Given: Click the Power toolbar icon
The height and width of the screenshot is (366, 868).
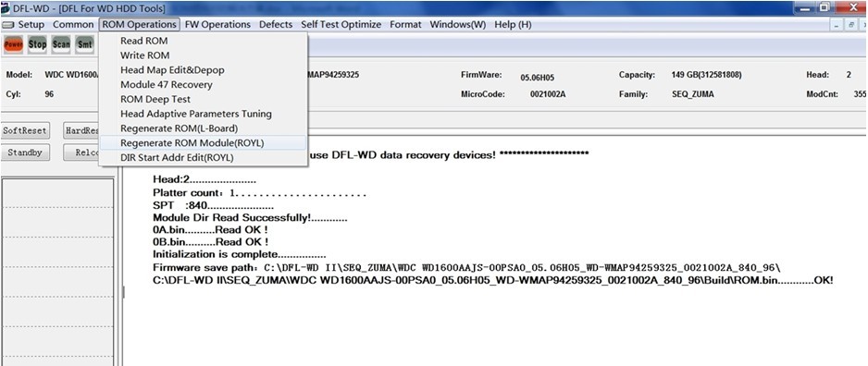Looking at the screenshot, I should [13, 44].
